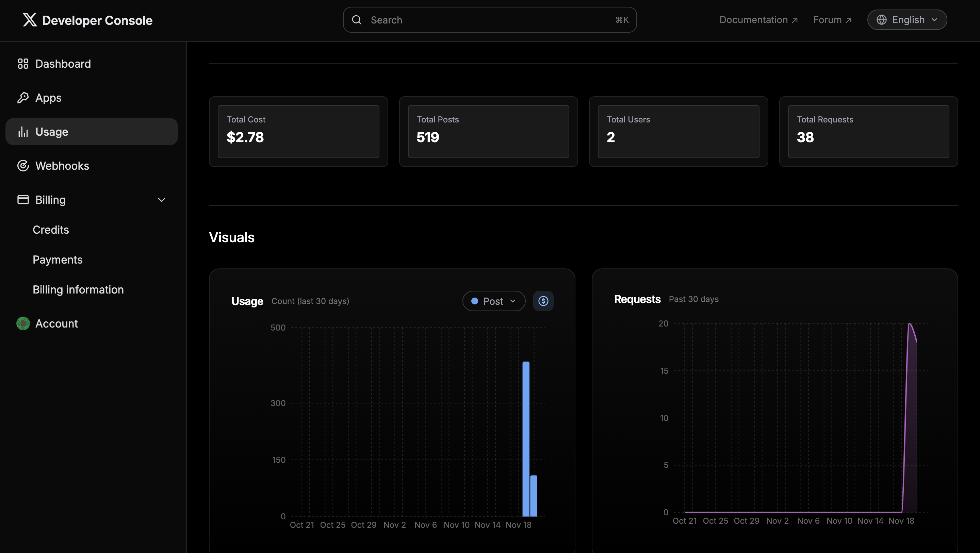Open the English language selector
The height and width of the screenshot is (553, 980).
click(x=906, y=20)
